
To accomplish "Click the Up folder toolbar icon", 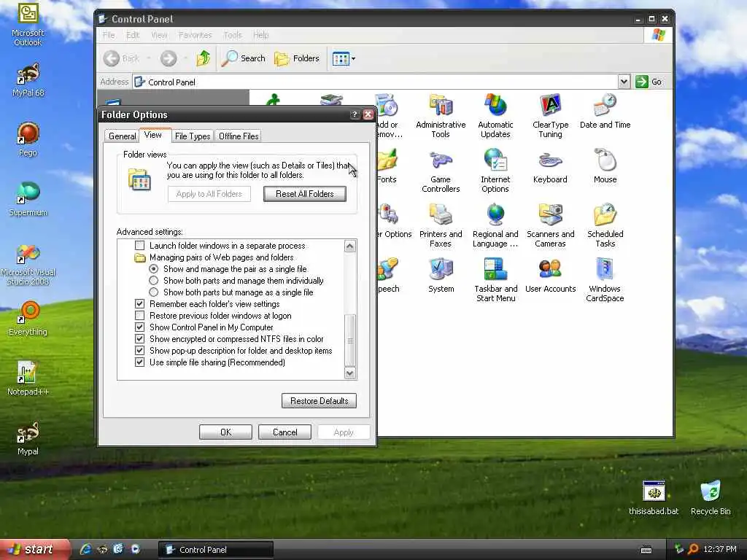I will pyautogui.click(x=204, y=58).
